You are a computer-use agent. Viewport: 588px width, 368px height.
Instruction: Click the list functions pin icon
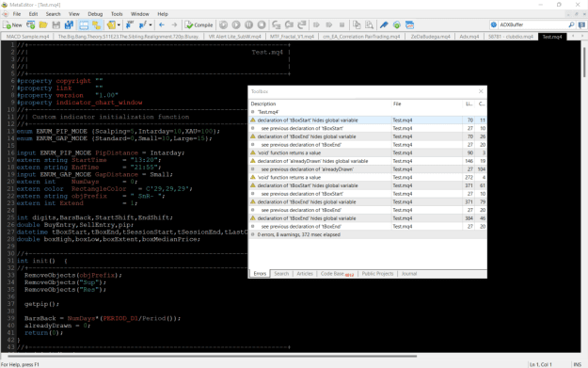coord(142,25)
